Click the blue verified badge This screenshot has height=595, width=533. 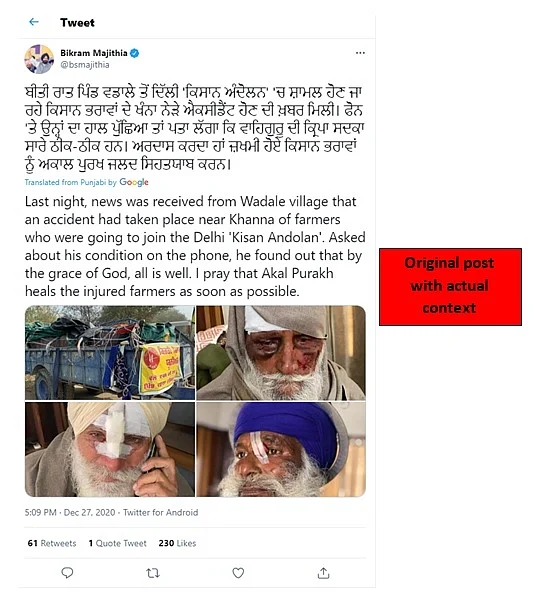(134, 53)
